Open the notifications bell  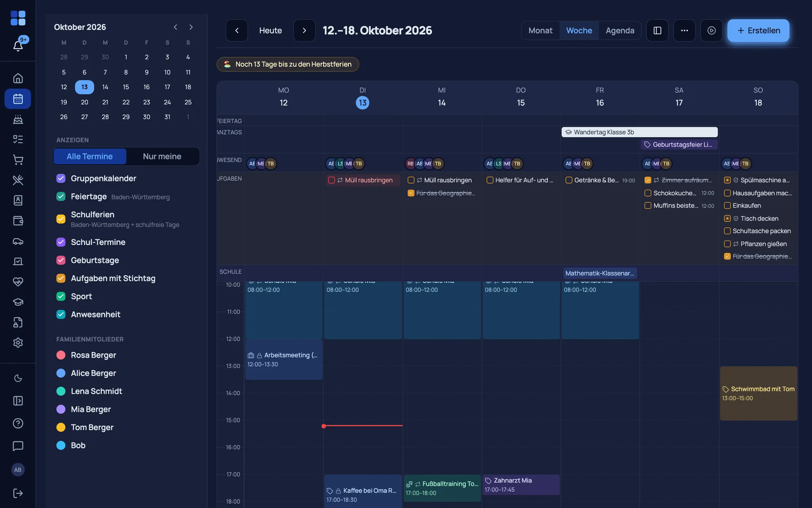tap(18, 46)
